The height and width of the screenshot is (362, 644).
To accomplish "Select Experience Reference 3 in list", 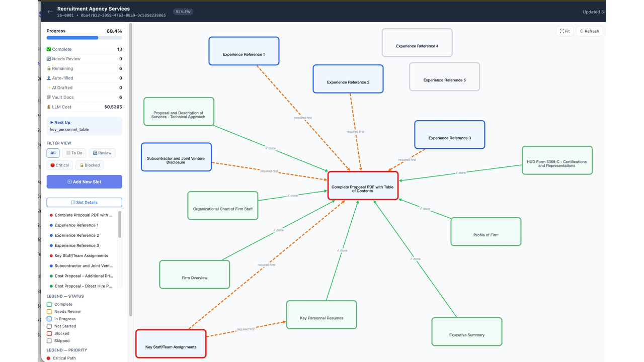I will coord(82,245).
